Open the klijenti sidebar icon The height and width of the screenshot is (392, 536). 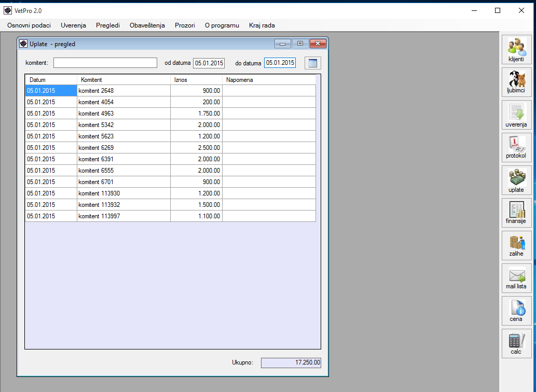coord(516,50)
